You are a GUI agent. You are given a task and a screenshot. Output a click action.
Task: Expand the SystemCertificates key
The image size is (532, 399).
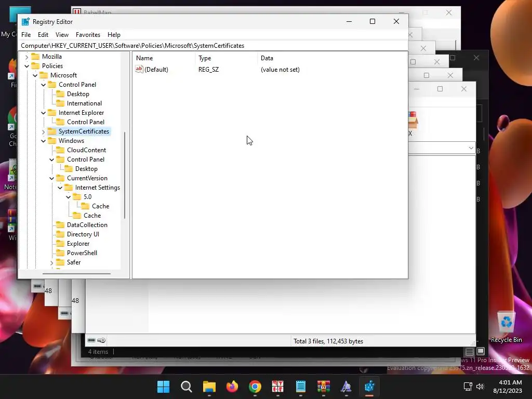pos(44,131)
